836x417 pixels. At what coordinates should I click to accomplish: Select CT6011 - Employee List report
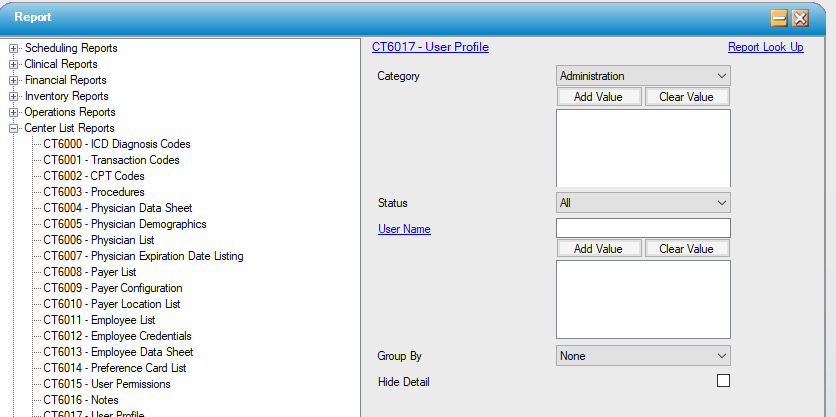pos(98,320)
